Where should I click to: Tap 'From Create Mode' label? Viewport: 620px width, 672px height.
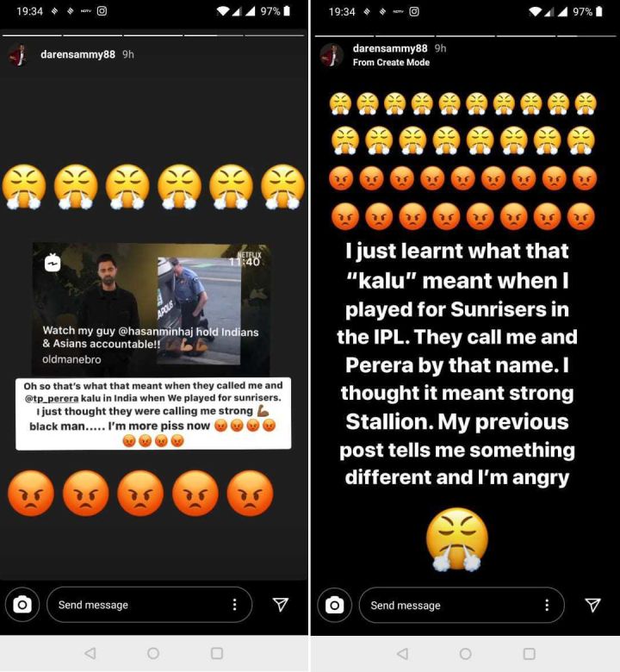coord(391,63)
